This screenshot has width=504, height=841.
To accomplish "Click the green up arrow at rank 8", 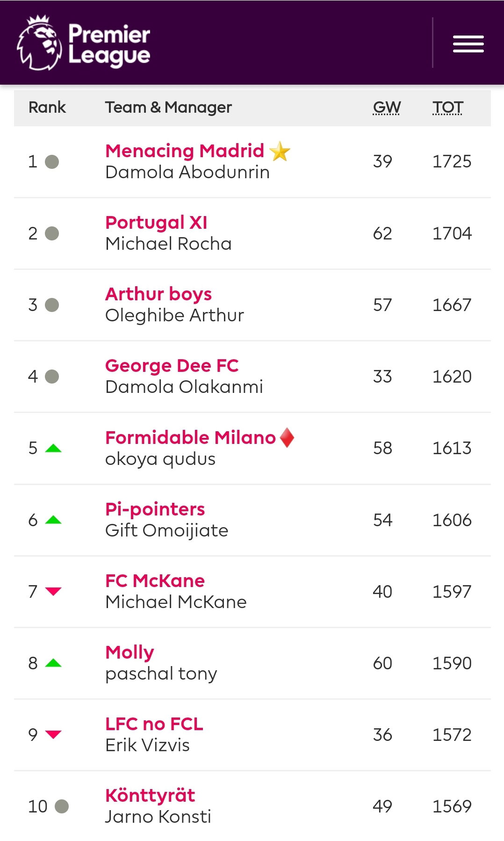I will [x=53, y=663].
